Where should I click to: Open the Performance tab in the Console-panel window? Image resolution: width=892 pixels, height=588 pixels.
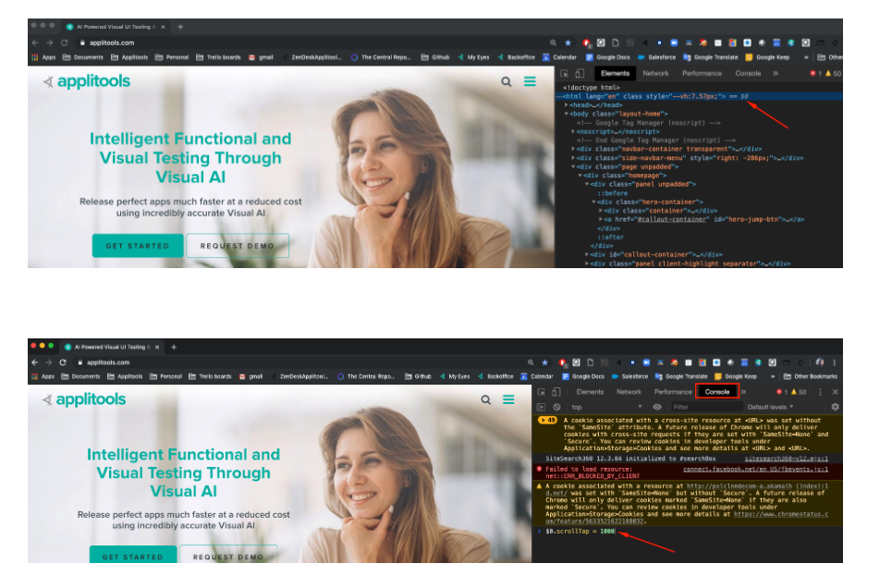click(673, 392)
